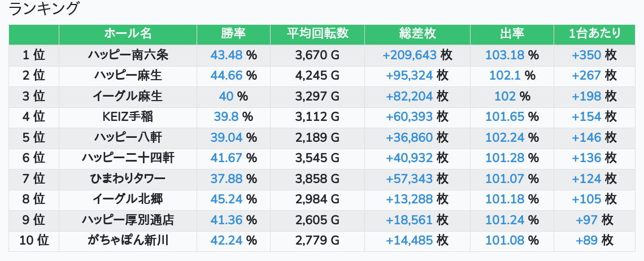
Task: Select the ハッピー二十四軒 hall name
Action: click(x=128, y=158)
